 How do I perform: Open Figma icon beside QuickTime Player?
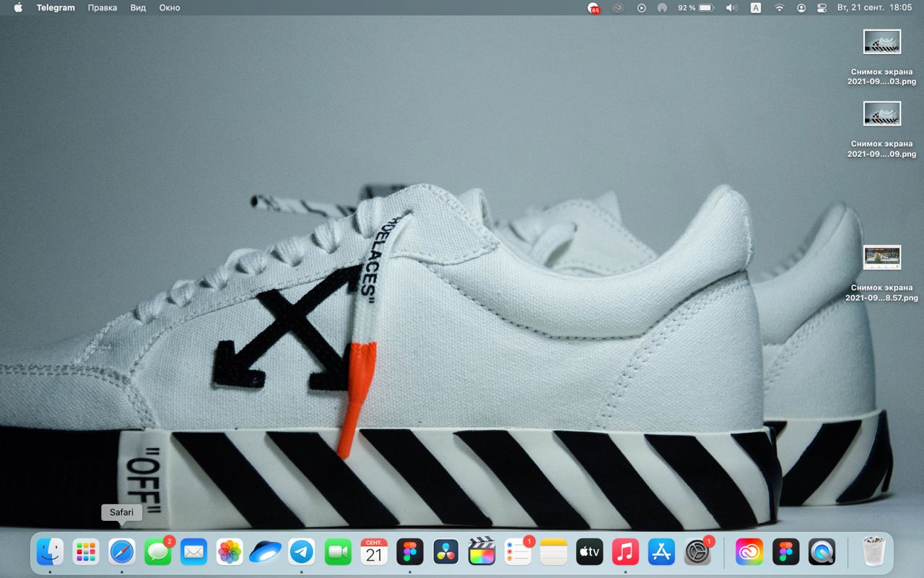pos(785,553)
